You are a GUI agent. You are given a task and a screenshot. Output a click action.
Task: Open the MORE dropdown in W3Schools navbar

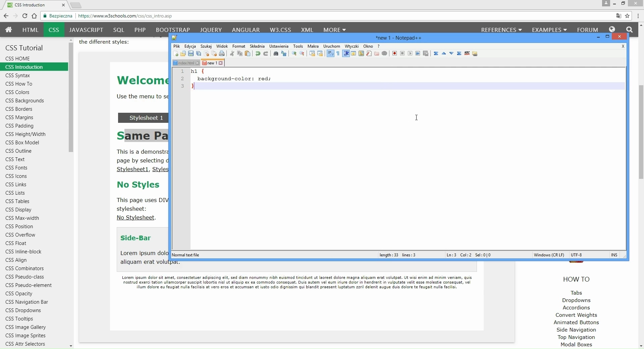pyautogui.click(x=334, y=30)
